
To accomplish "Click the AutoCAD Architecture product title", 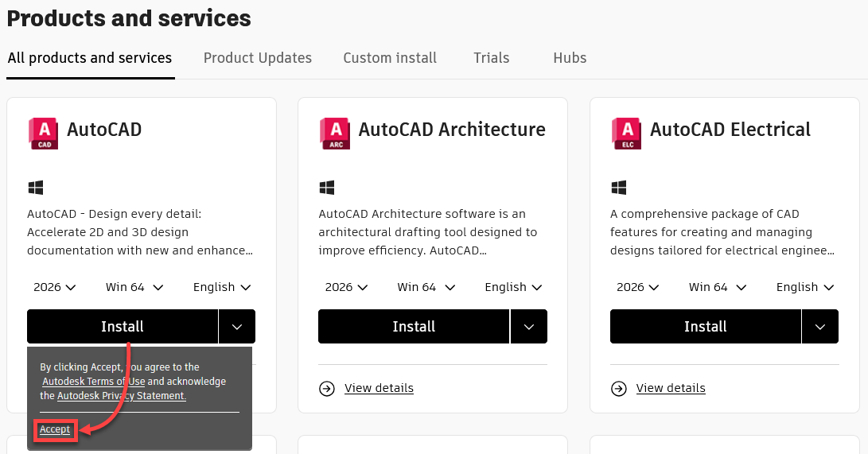I will [452, 130].
